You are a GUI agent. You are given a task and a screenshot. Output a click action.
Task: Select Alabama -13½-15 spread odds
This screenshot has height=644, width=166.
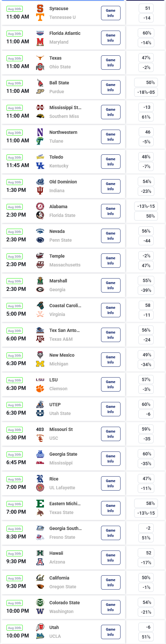146,207
